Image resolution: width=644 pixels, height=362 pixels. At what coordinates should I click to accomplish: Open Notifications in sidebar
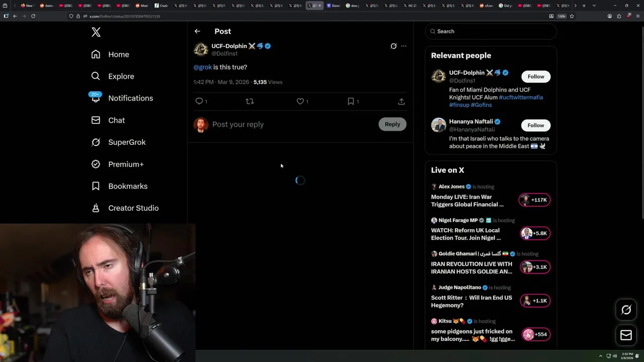point(122,98)
